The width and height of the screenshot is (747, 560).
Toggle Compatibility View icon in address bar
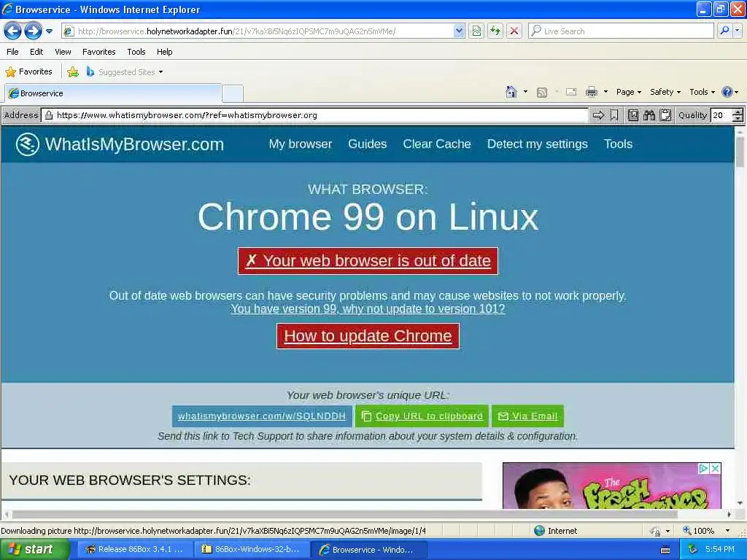coord(476,31)
